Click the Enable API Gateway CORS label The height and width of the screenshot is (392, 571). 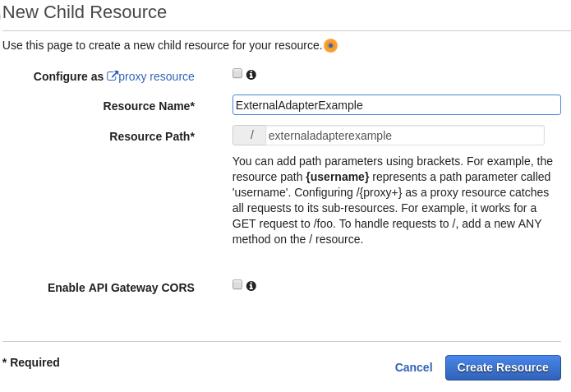pos(121,288)
